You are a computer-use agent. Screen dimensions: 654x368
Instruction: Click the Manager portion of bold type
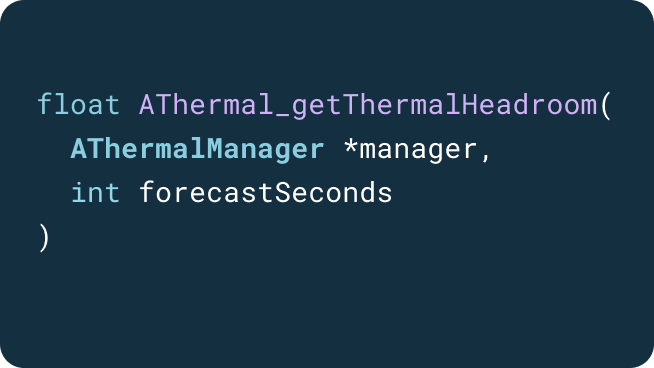click(x=265, y=149)
